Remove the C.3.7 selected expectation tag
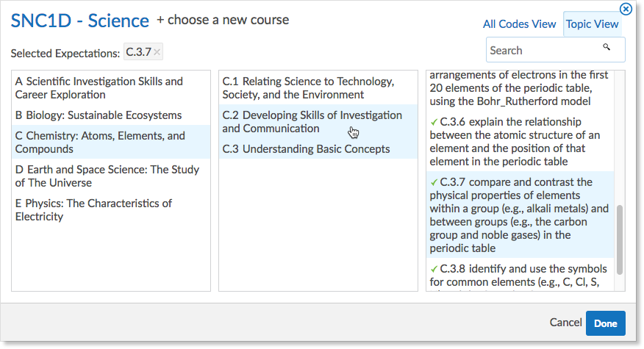Screen dimensions: 644x349 point(157,52)
